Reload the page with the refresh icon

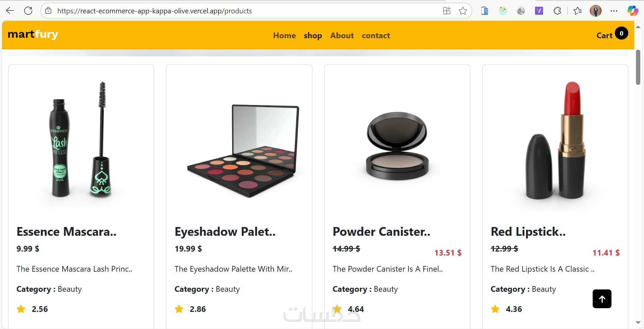28,11
